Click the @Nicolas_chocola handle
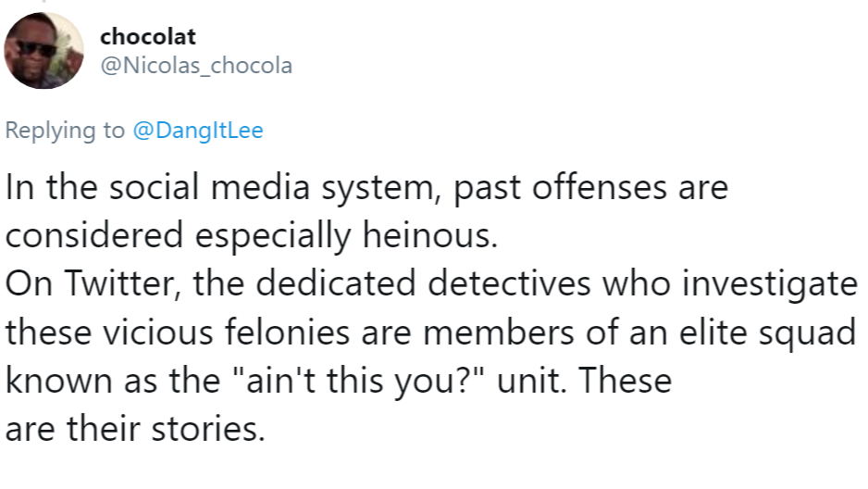 point(196,66)
